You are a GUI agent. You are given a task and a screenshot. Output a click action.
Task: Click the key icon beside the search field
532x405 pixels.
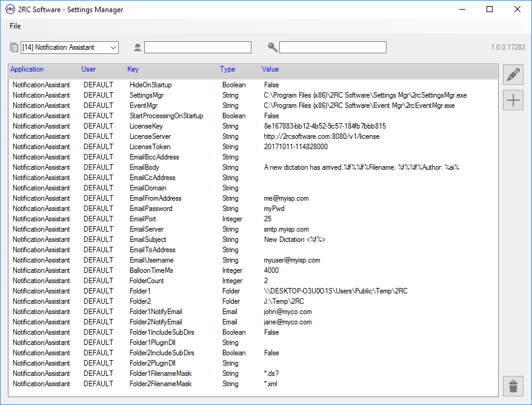point(273,47)
